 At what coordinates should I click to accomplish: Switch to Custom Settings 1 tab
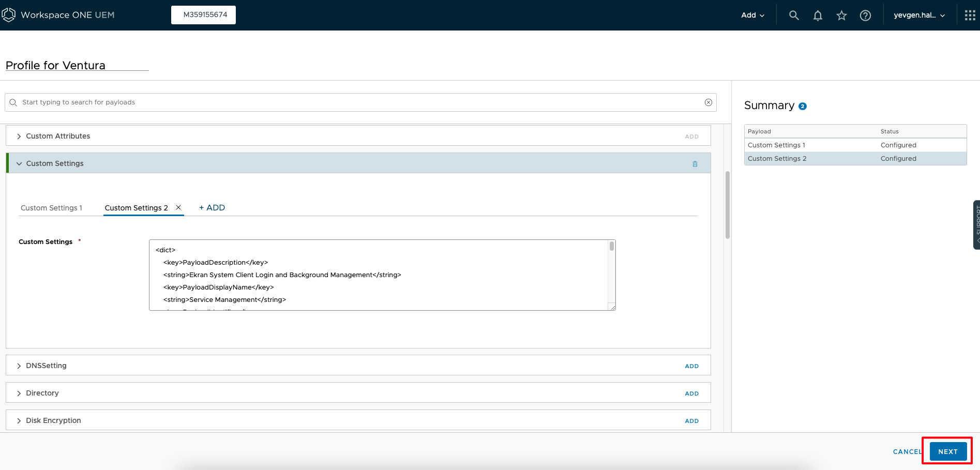pyautogui.click(x=51, y=208)
